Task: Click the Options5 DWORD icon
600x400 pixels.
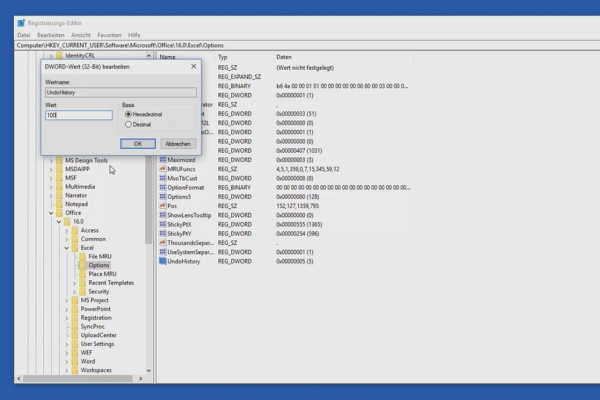Action: pos(163,196)
